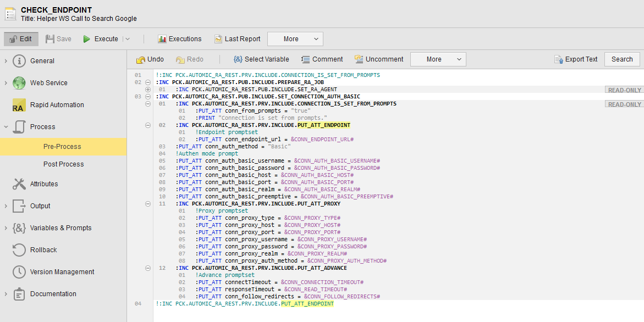Open Executions chart icon
Image resolution: width=644 pixels, height=322 pixels.
pos(162,39)
